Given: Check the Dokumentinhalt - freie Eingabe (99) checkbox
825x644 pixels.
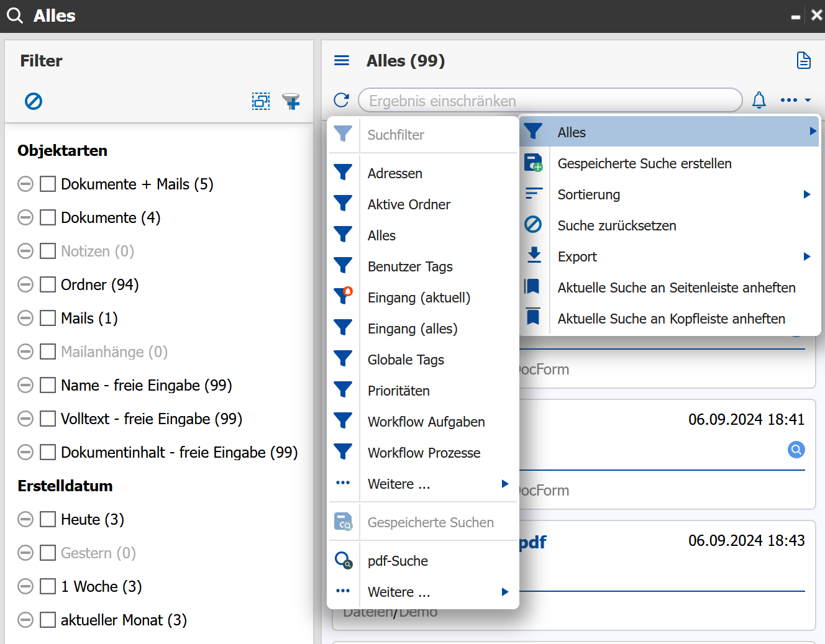Looking at the screenshot, I should tap(48, 452).
